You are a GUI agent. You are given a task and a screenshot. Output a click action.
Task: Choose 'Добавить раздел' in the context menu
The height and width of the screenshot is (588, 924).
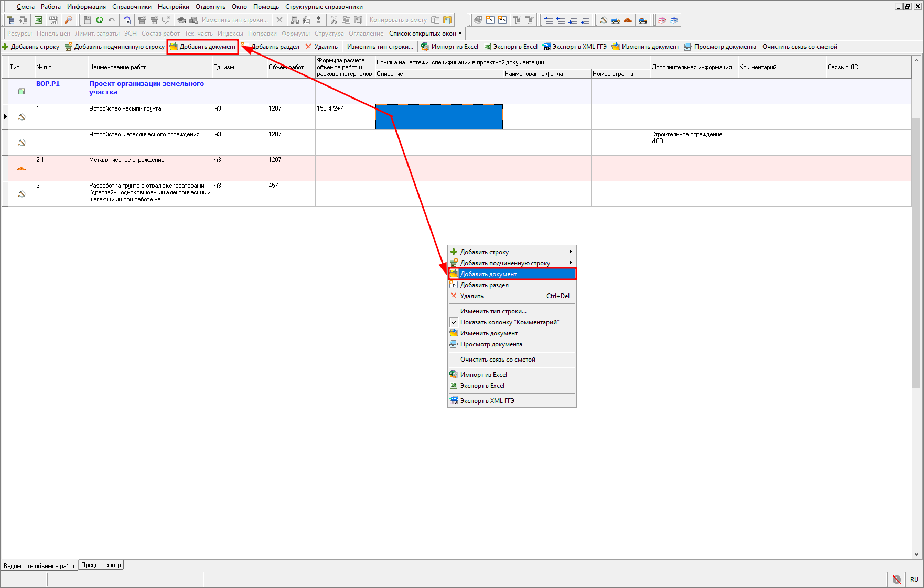click(512, 285)
